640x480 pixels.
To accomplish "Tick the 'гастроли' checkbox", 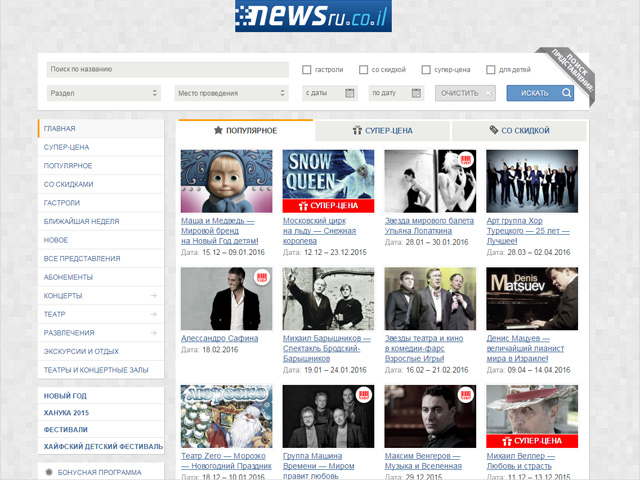I will tap(307, 70).
